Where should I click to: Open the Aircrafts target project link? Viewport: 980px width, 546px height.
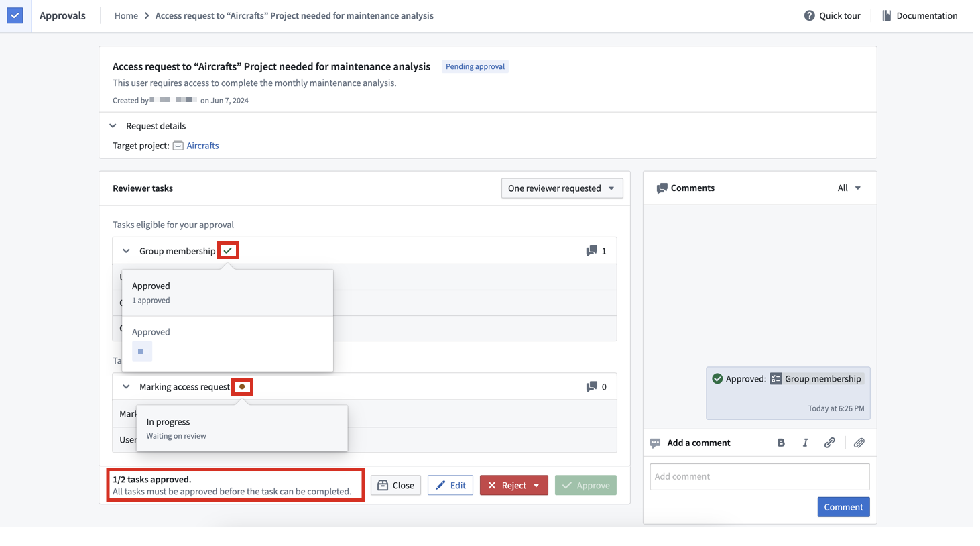click(x=202, y=146)
